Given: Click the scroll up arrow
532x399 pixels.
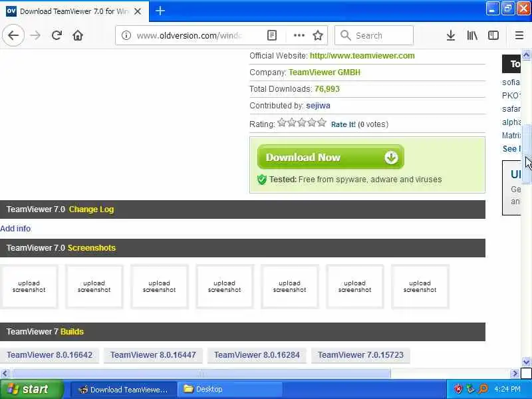Looking at the screenshot, I should (x=526, y=55).
